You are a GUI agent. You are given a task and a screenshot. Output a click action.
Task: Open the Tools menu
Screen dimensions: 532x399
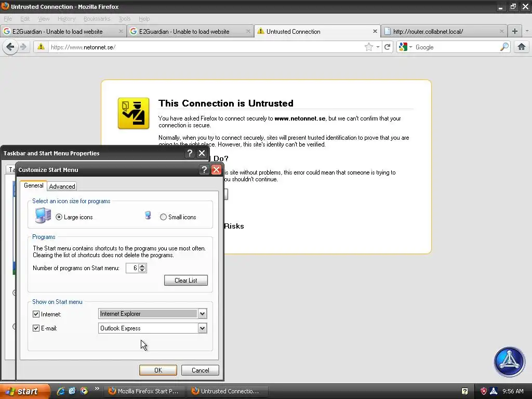click(125, 19)
